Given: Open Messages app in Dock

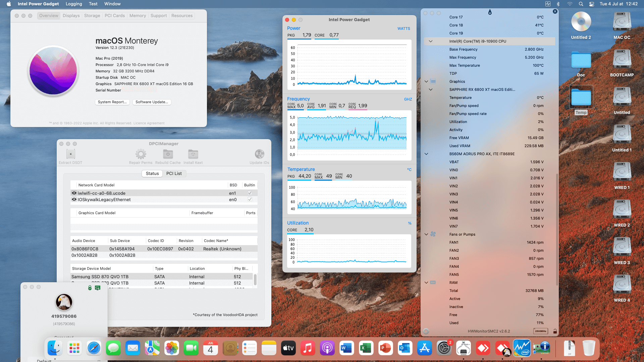Looking at the screenshot, I should pos(113,348).
